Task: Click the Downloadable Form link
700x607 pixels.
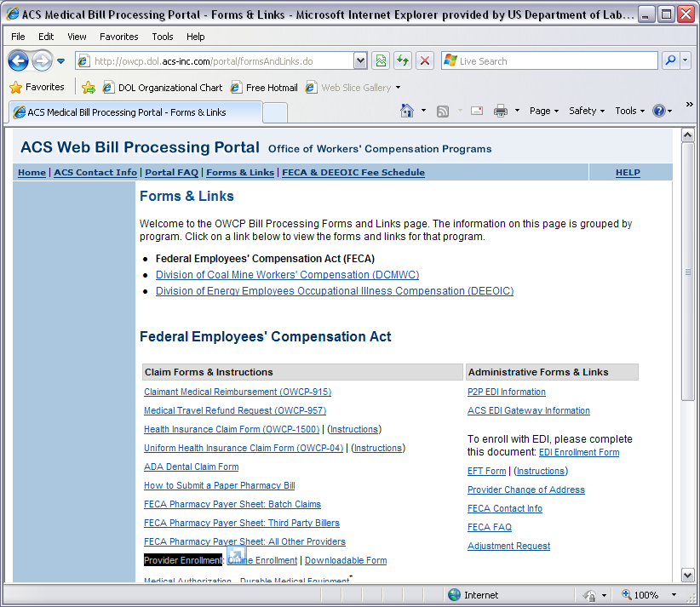Action: coord(346,560)
